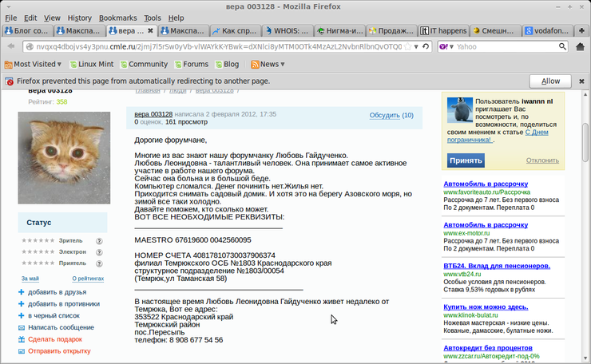Click help question mark next to Приятель
This screenshot has width=591, height=364.
[100, 263]
